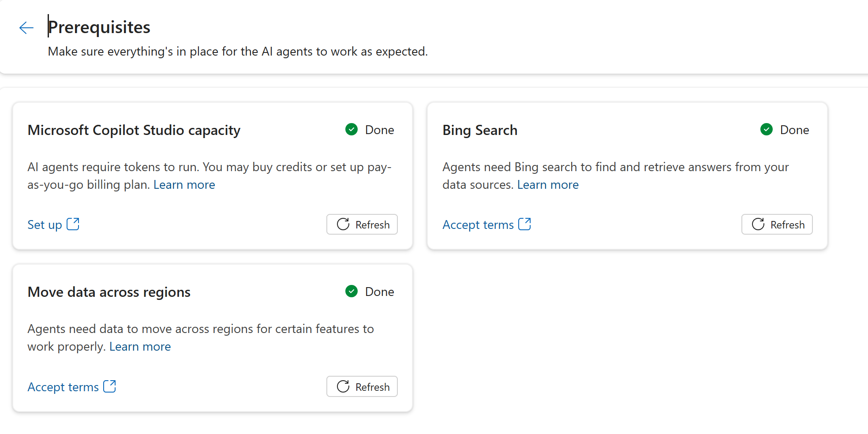The width and height of the screenshot is (868, 434).
Task: Open Learn more about Bing search data sources
Action: 548,184
